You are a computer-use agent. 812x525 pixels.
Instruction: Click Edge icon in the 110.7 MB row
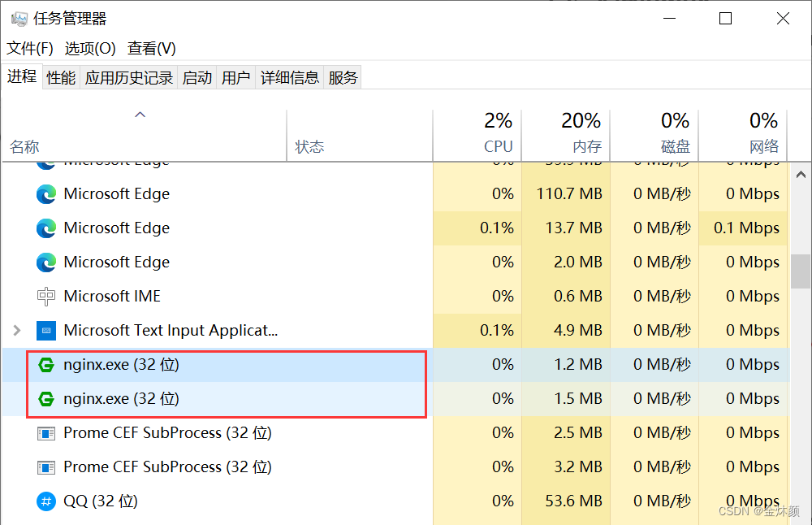click(x=46, y=194)
